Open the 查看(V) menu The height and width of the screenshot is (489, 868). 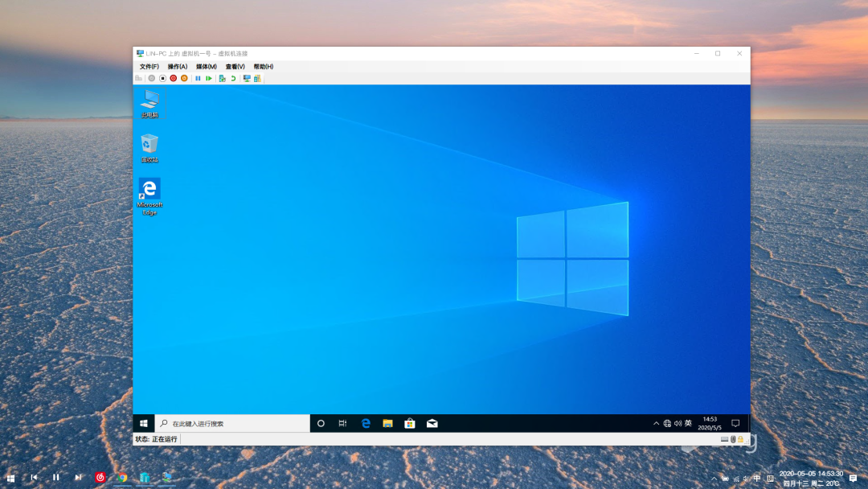tap(235, 67)
